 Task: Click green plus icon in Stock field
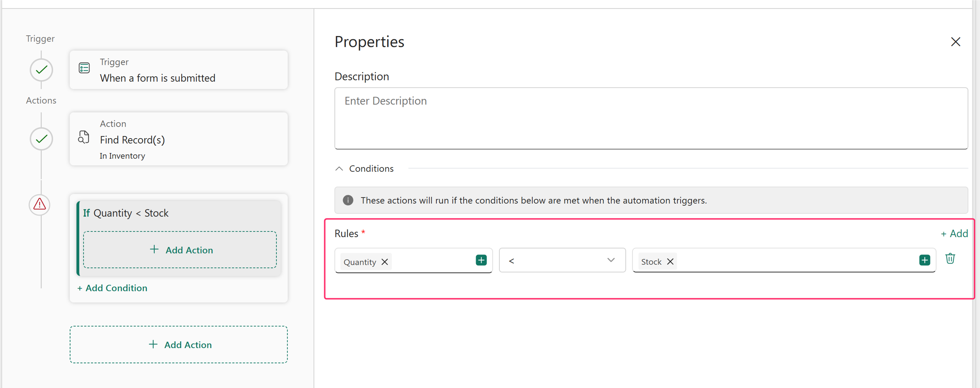(924, 260)
